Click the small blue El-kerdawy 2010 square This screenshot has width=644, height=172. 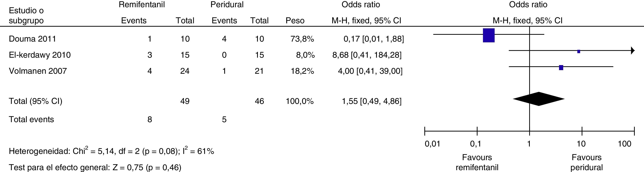coord(578,51)
